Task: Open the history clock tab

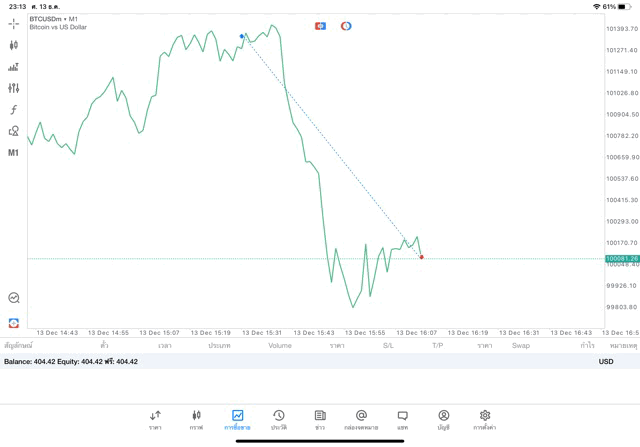Action: 278,419
